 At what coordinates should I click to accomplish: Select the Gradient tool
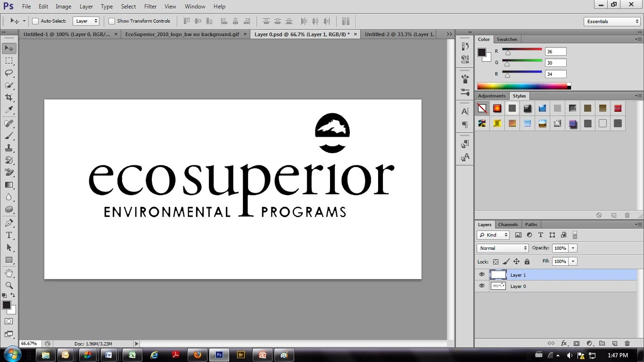[x=9, y=185]
